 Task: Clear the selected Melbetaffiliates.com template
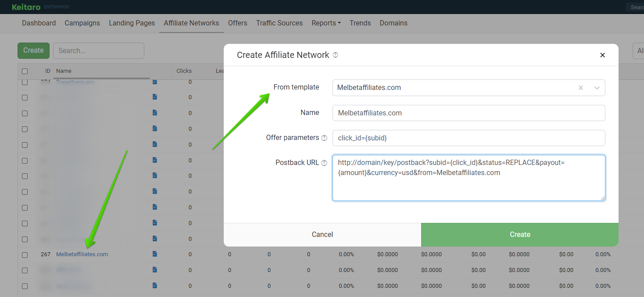click(x=581, y=88)
